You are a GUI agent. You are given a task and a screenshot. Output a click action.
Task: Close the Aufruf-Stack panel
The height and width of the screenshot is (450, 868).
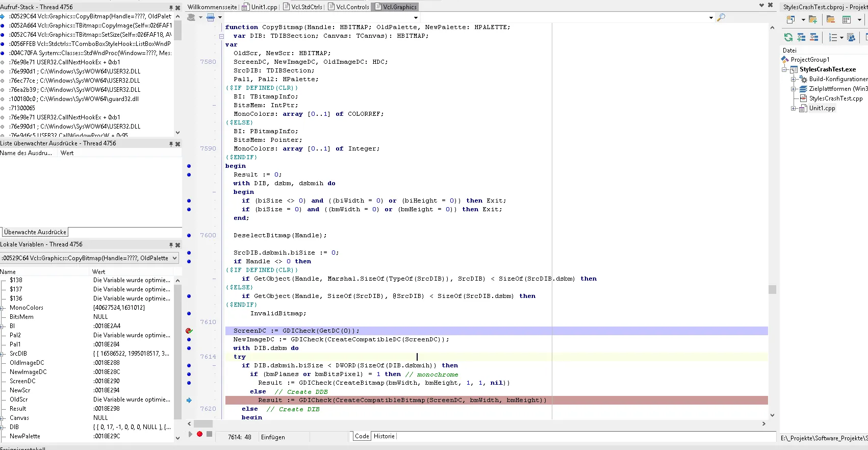pos(177,8)
